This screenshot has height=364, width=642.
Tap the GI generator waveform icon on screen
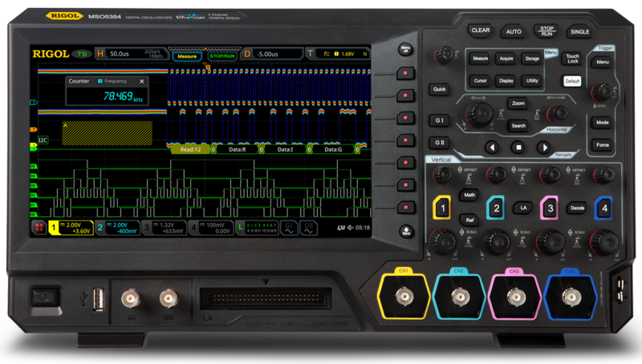pos(287,229)
